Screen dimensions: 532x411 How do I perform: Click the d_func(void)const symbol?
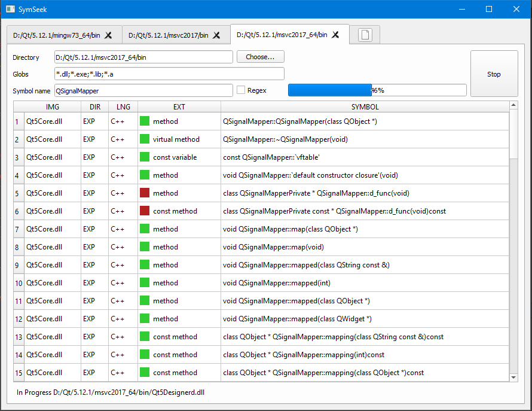click(x=334, y=211)
